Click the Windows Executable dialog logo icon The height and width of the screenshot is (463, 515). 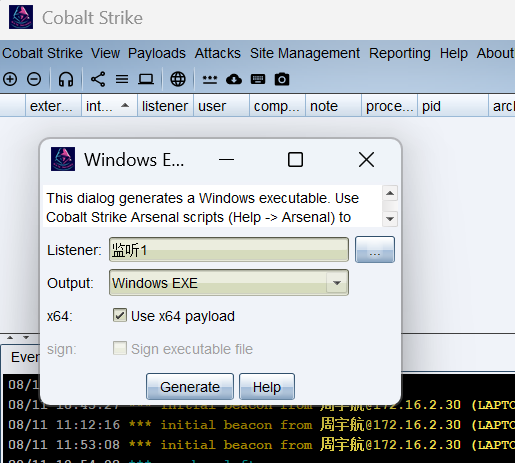point(63,159)
